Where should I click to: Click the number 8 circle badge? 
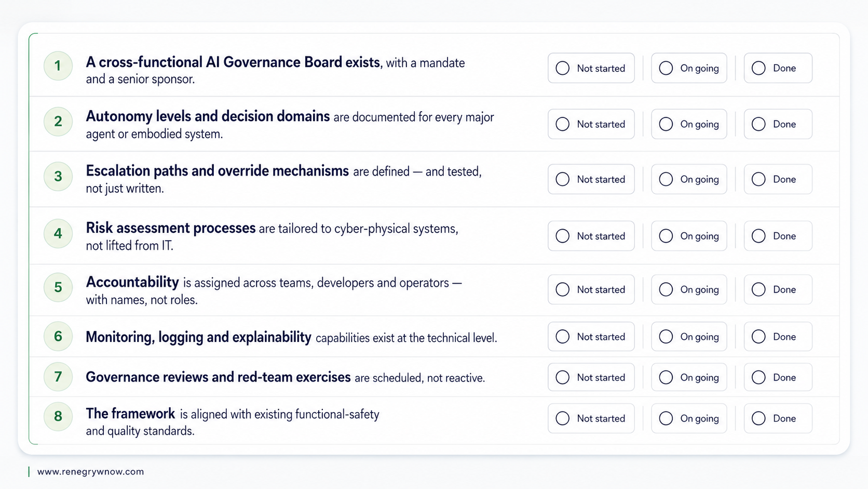pyautogui.click(x=58, y=416)
